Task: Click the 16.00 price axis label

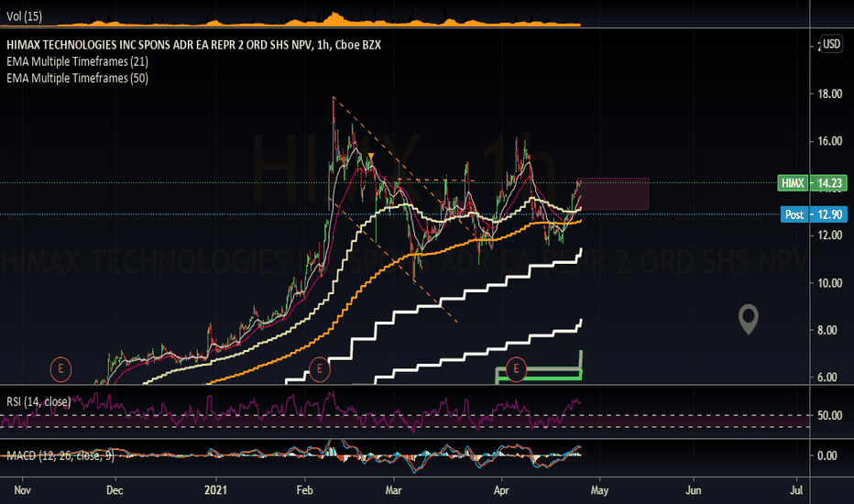Action: click(829, 141)
